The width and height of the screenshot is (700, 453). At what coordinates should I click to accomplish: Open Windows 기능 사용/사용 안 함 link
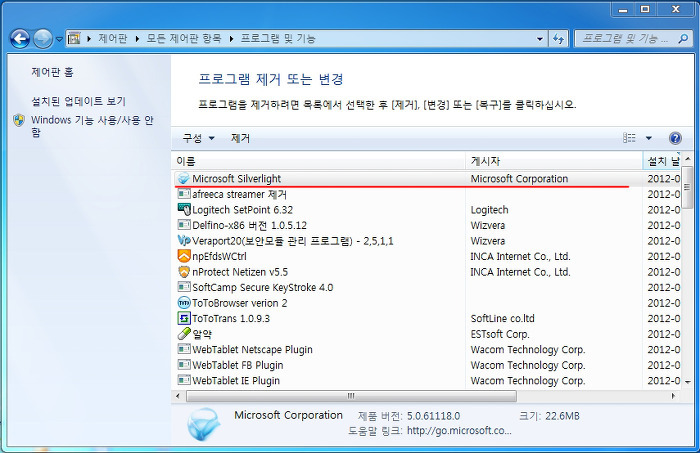click(92, 126)
